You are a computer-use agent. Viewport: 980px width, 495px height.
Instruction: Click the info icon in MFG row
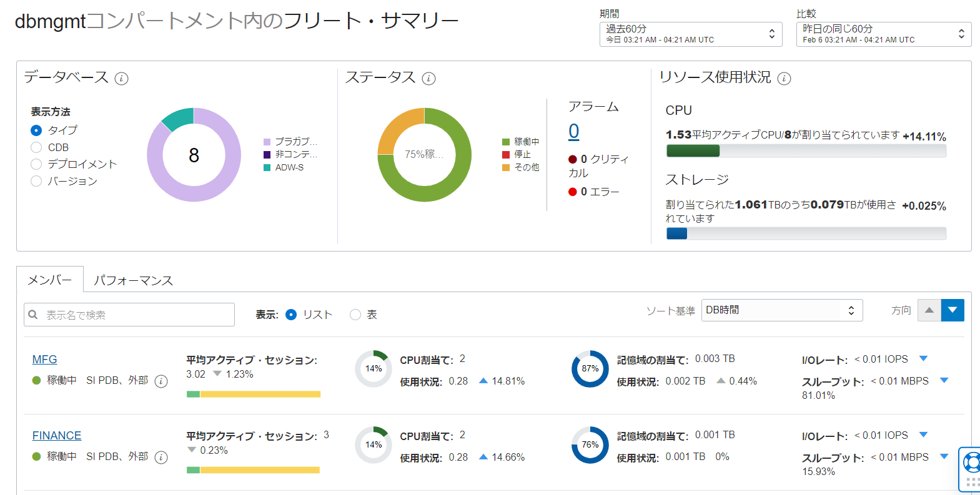point(161,381)
